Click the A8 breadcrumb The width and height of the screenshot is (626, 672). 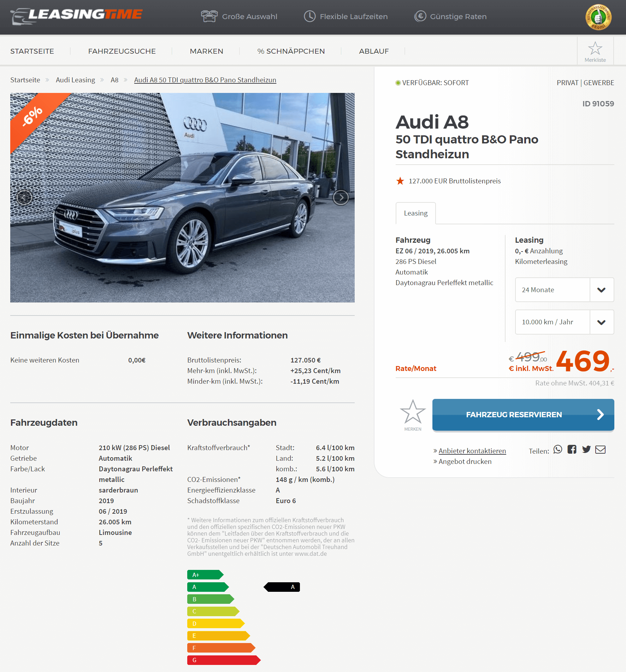(x=114, y=80)
